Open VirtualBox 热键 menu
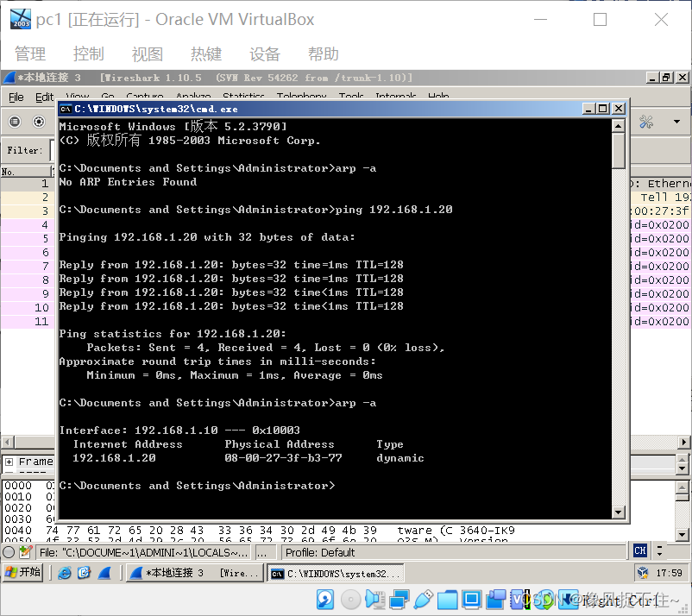 tap(206, 53)
